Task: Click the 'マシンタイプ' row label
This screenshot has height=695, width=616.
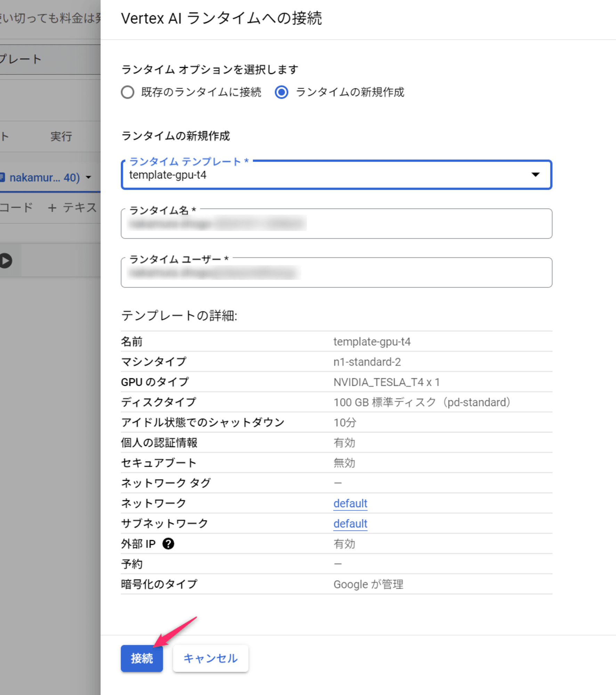Action: pyautogui.click(x=154, y=362)
